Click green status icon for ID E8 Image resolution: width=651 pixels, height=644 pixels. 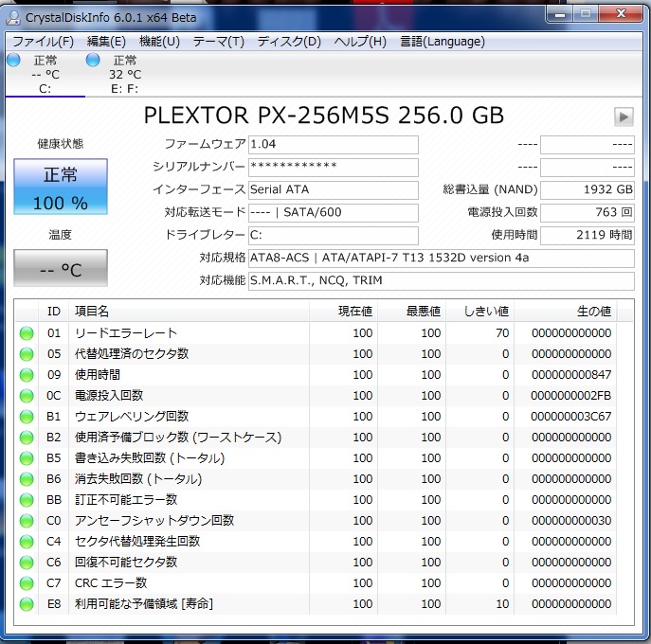click(x=27, y=604)
